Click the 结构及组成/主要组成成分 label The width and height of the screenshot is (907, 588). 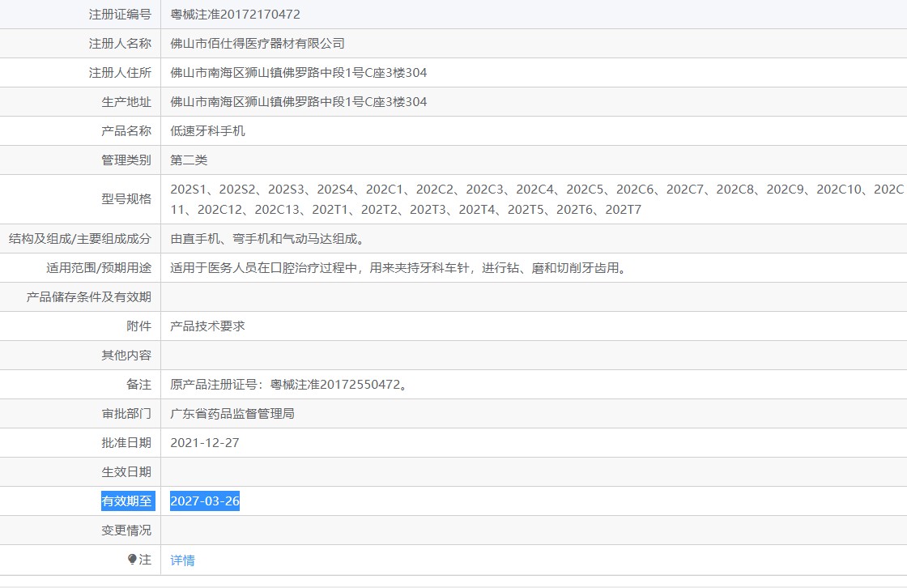coord(80,239)
